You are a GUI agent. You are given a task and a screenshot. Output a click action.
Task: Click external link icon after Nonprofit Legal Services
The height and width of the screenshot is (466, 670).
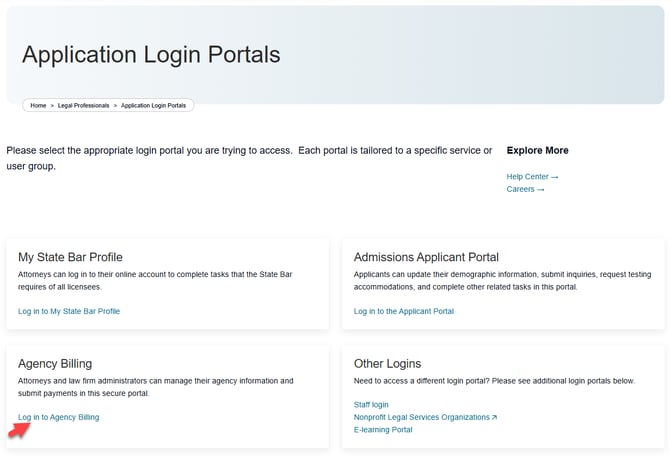tap(494, 417)
